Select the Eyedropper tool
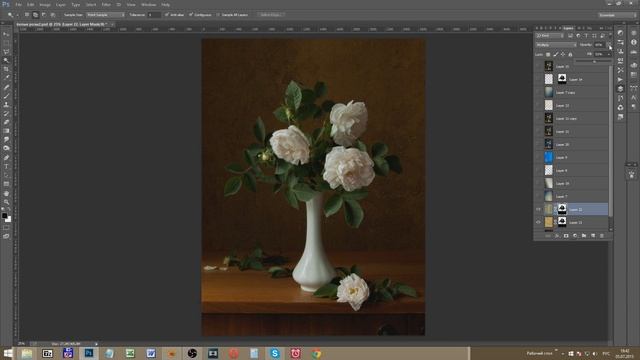This screenshot has width=640, height=360. pos(6,78)
